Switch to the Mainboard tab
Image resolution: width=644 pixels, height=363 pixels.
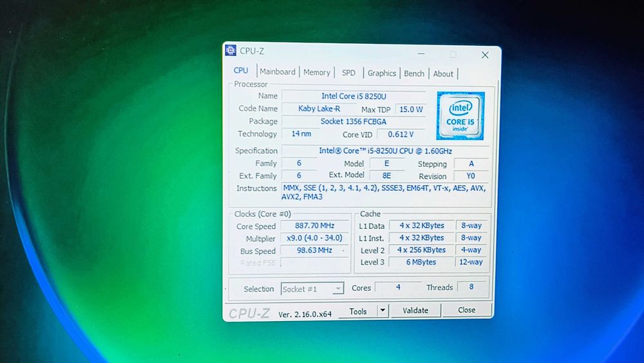point(278,72)
